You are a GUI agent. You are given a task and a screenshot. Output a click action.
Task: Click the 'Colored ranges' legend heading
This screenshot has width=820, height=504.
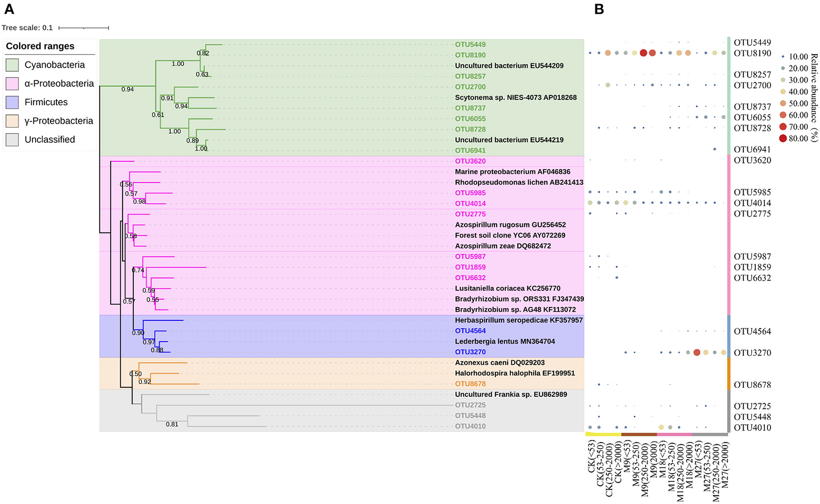(x=40, y=46)
